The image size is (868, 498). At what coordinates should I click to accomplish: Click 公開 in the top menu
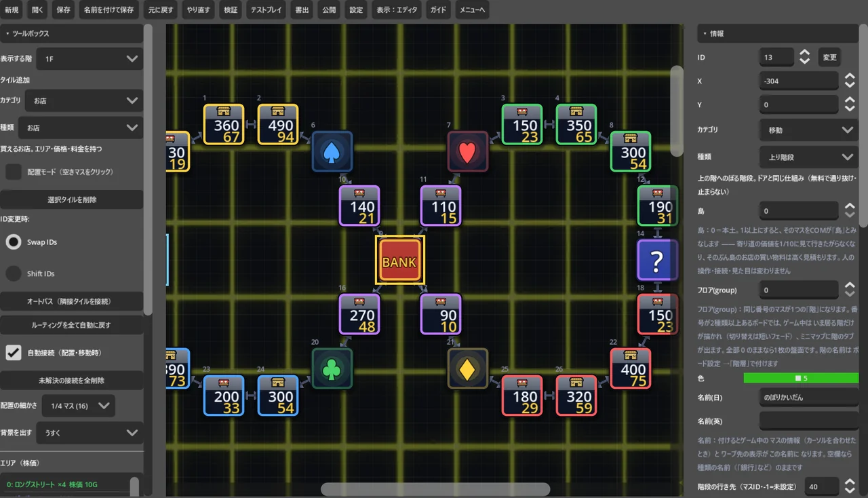coord(329,10)
